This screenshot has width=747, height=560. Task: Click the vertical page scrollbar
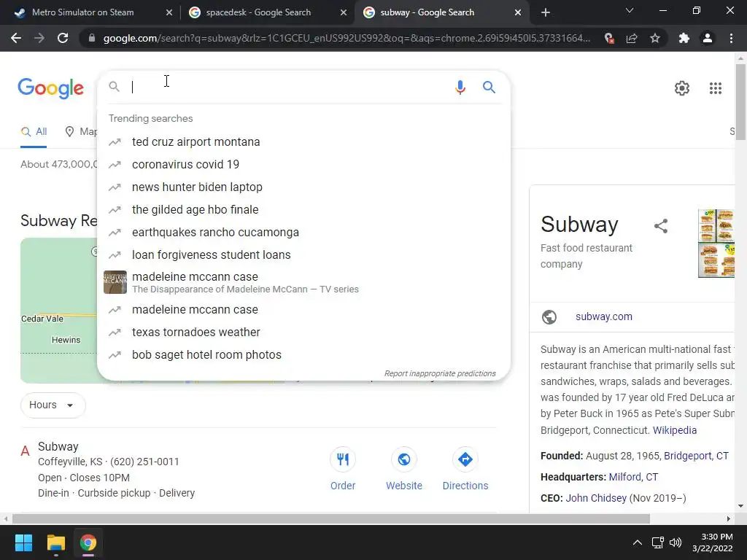tap(740, 101)
